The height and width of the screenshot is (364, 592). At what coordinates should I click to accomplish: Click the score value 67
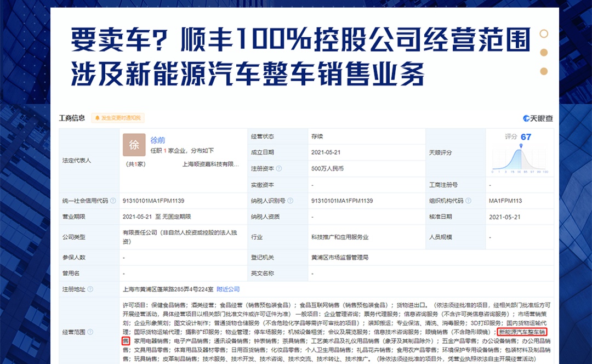pyautogui.click(x=526, y=137)
